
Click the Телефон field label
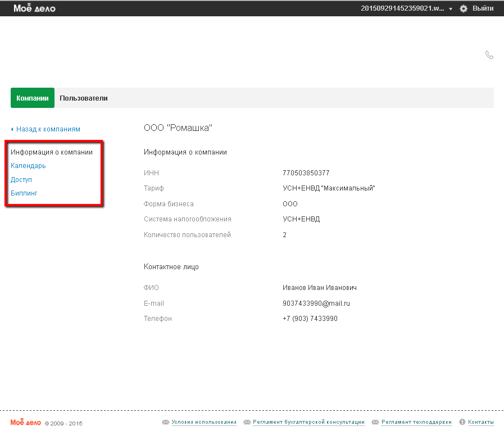click(x=157, y=319)
